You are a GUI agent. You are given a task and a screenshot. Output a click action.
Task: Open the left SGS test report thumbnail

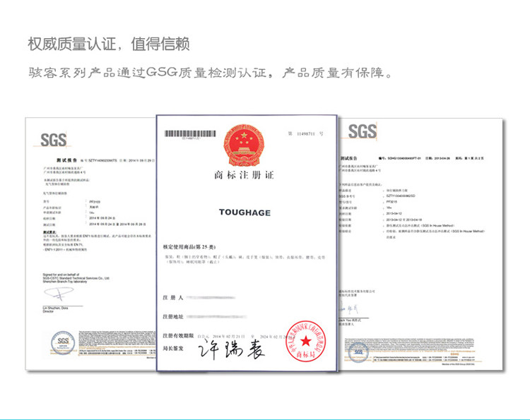pos(90,244)
